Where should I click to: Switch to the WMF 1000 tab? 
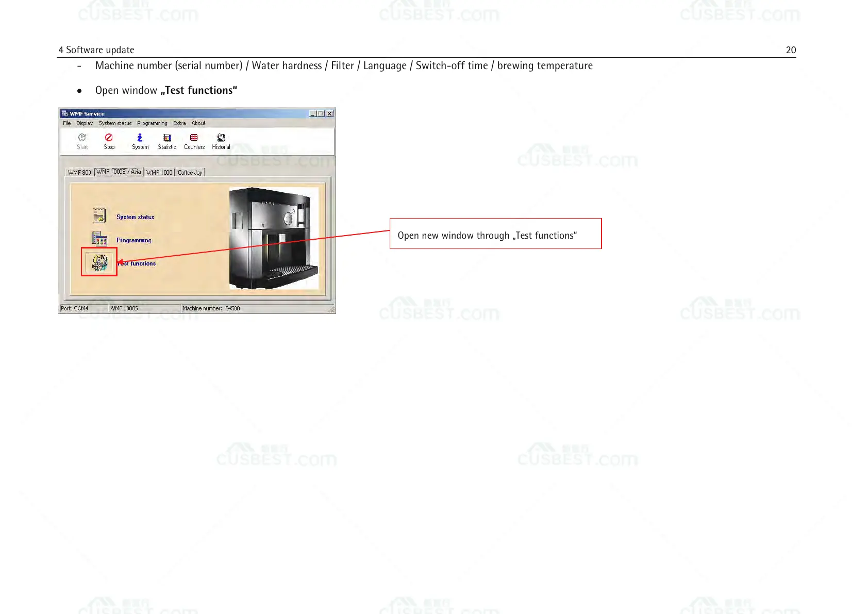(x=159, y=173)
